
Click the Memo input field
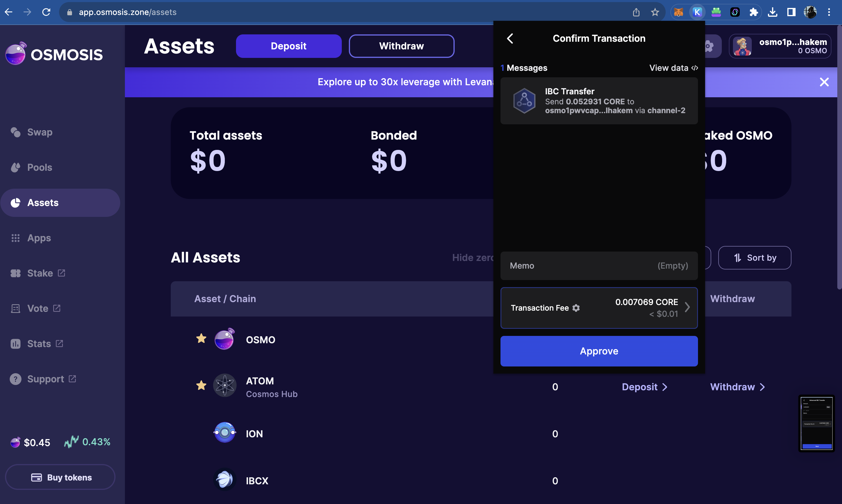(x=599, y=265)
